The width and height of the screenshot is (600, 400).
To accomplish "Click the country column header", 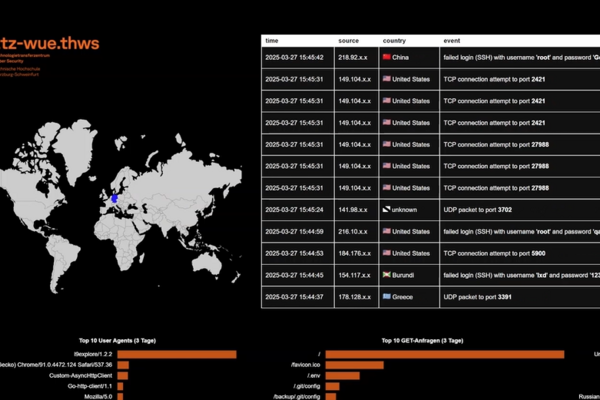I will click(396, 41).
